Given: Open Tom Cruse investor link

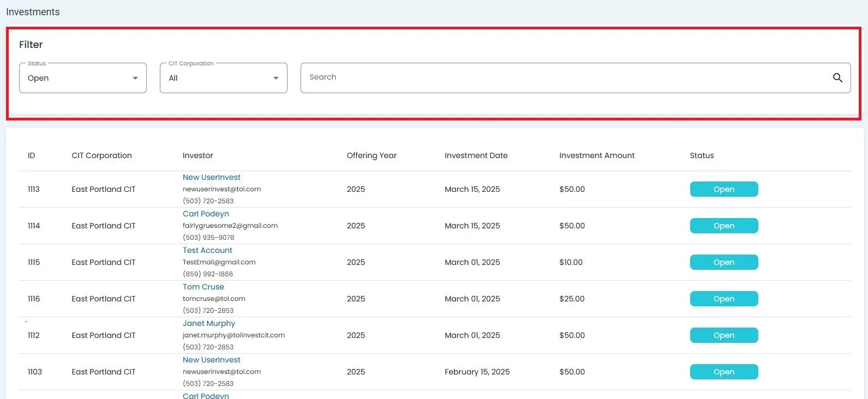Looking at the screenshot, I should click(x=203, y=287).
